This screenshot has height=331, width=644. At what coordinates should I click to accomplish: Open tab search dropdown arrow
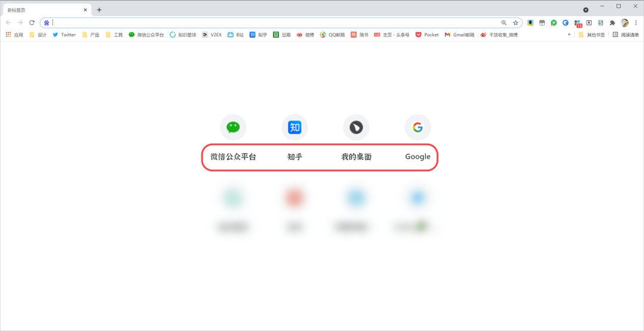coord(586,10)
